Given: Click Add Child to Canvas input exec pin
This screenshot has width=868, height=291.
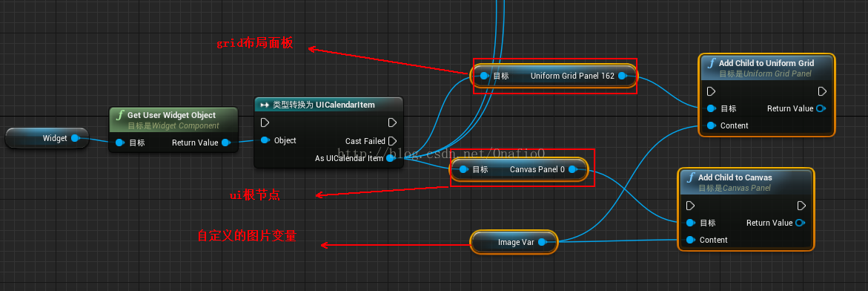Looking at the screenshot, I should click(690, 206).
